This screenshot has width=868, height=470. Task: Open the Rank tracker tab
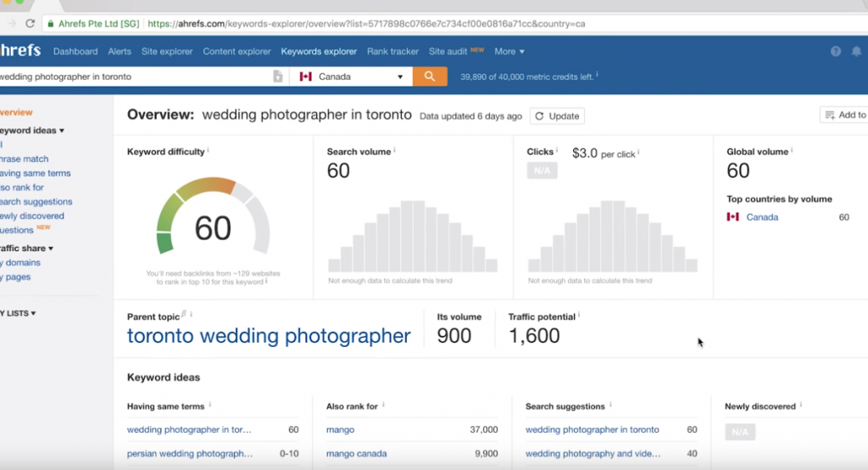click(392, 52)
